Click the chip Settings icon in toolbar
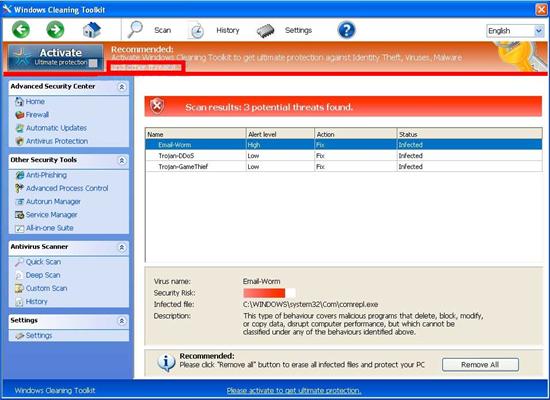The image size is (550, 400). 266,31
